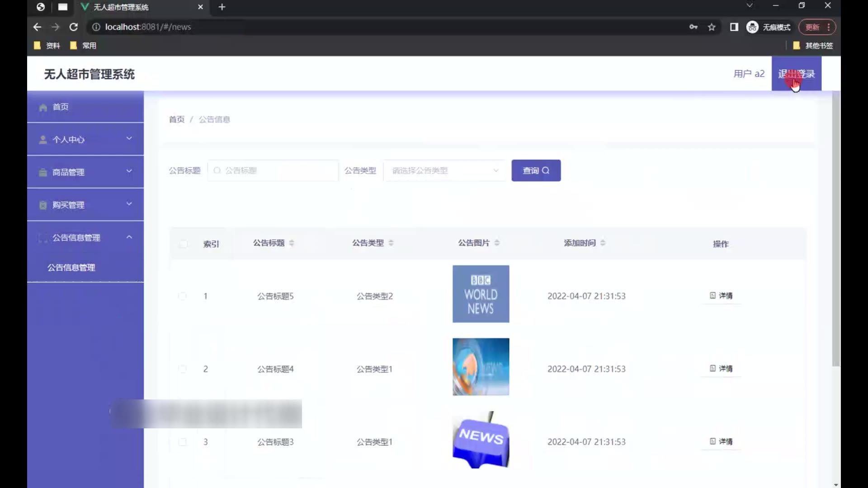The width and height of the screenshot is (868, 488).
Task: Click the clipboard icon beside 购买管理
Action: (x=43, y=205)
